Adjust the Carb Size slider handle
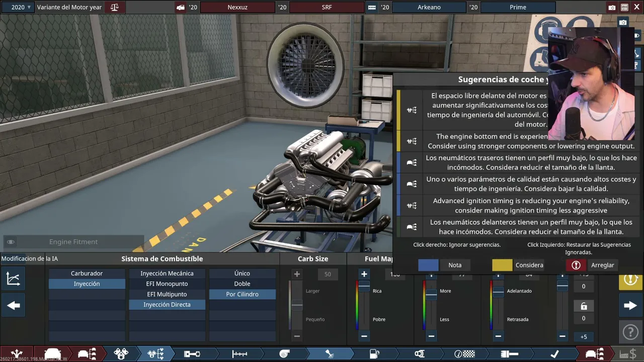 pos(297,305)
